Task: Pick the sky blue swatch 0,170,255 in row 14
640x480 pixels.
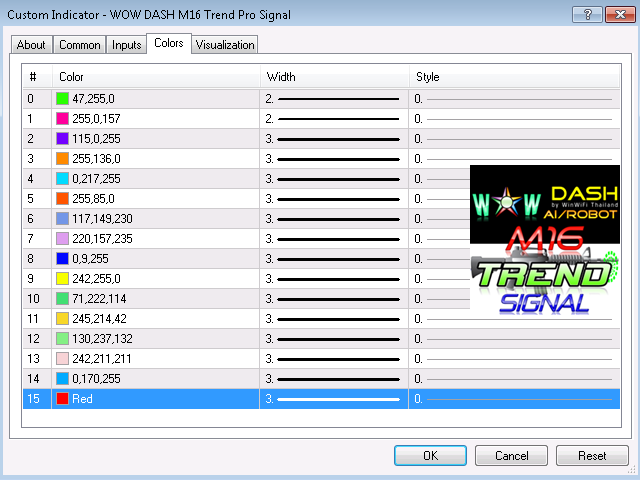Action: [62, 379]
